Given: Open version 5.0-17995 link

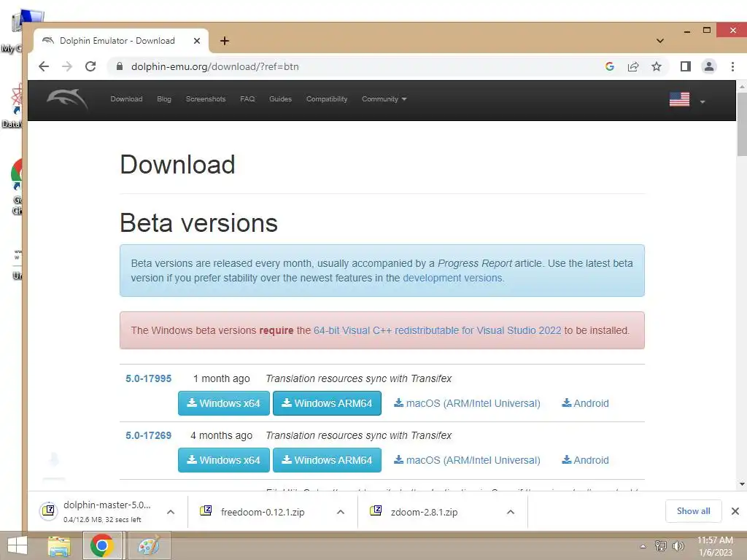Looking at the screenshot, I should (x=149, y=378).
